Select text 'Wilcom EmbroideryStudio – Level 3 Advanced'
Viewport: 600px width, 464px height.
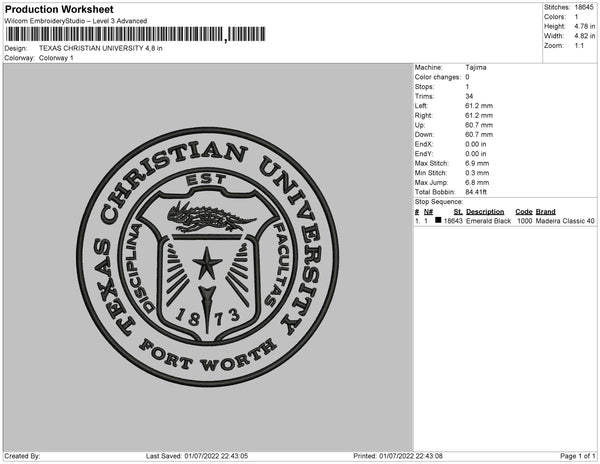pyautogui.click(x=76, y=21)
